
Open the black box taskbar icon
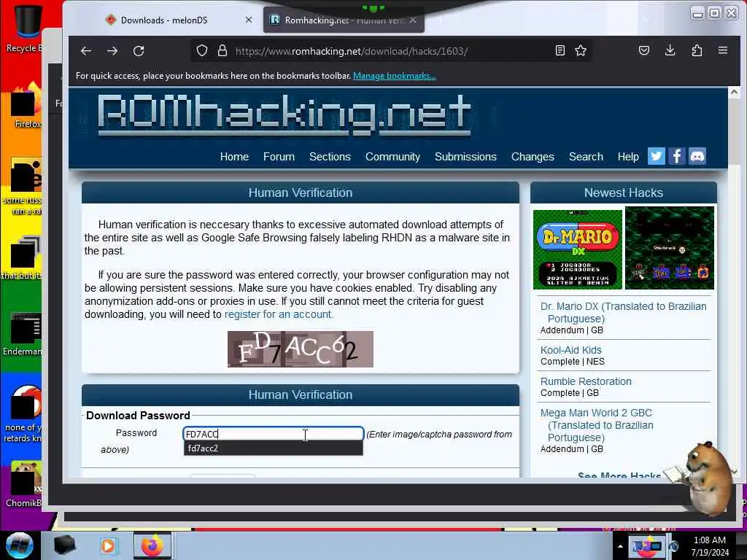point(65,545)
